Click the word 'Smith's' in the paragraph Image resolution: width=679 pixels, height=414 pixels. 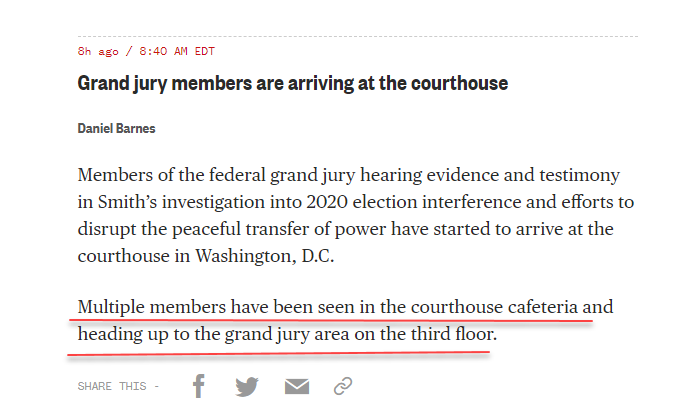(x=127, y=202)
